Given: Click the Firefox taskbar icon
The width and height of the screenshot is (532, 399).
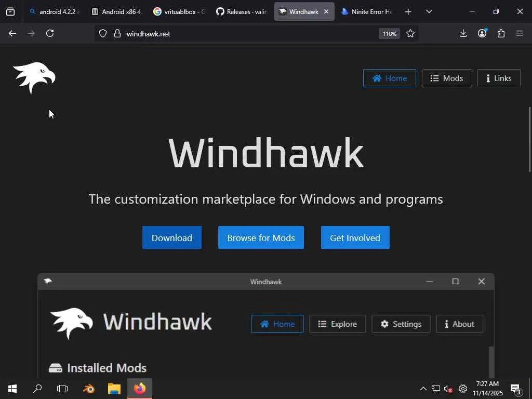Looking at the screenshot, I should tap(139, 389).
